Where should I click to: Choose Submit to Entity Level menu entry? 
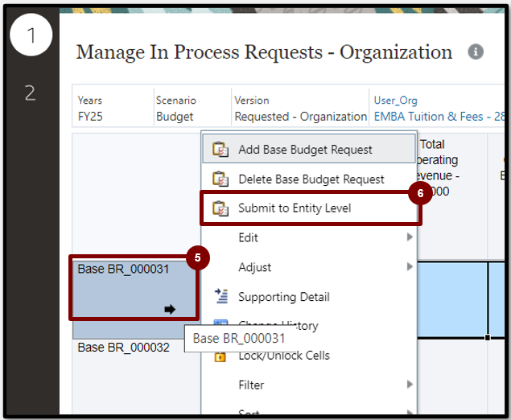tap(295, 208)
